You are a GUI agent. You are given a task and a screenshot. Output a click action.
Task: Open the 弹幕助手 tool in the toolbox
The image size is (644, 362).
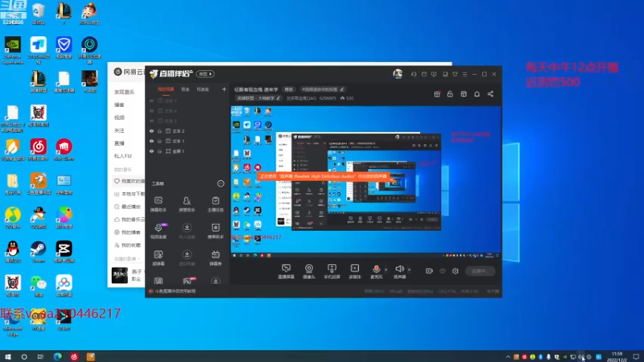click(x=158, y=204)
